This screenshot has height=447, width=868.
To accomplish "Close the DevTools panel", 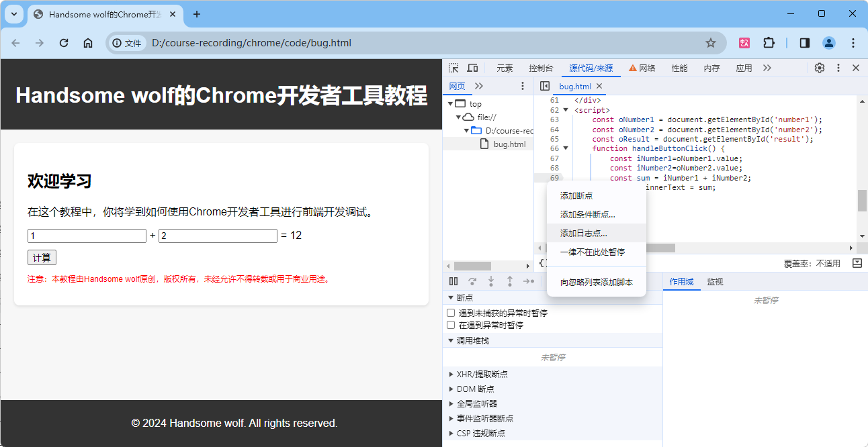I will click(856, 68).
